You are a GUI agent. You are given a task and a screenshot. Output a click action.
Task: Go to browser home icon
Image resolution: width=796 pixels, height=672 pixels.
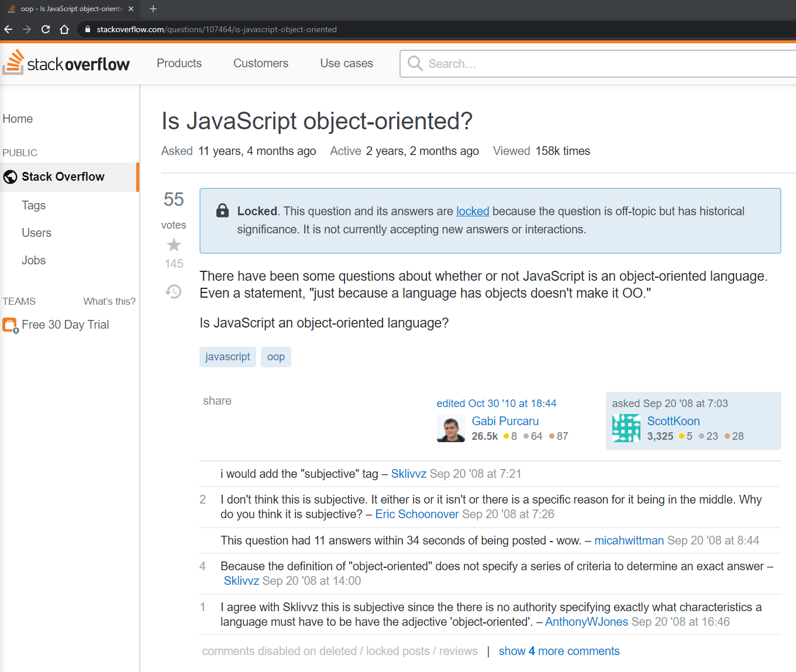pyautogui.click(x=64, y=29)
